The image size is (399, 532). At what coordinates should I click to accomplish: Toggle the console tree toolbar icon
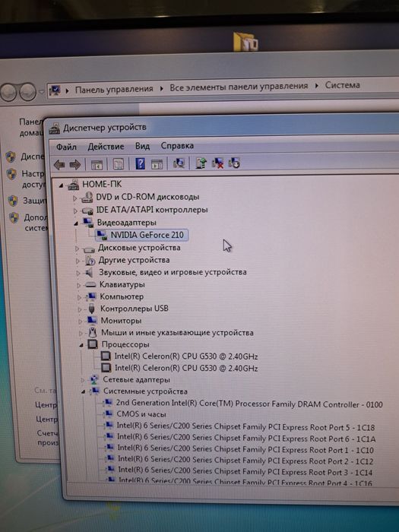(97, 165)
